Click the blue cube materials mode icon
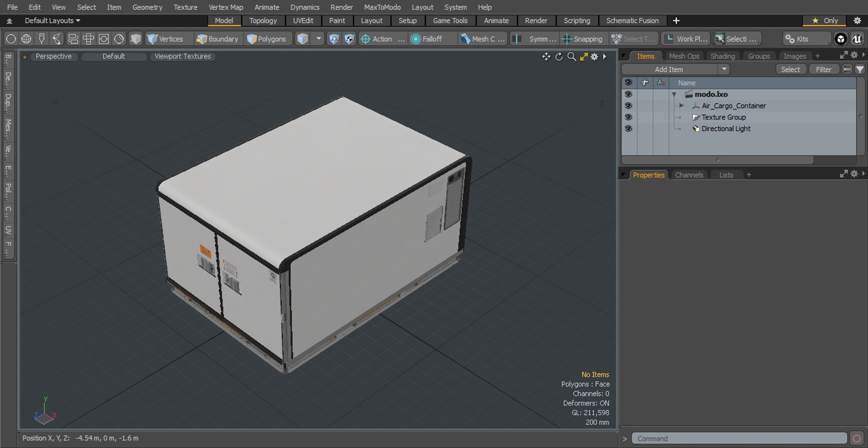868x448 pixels. [302, 39]
